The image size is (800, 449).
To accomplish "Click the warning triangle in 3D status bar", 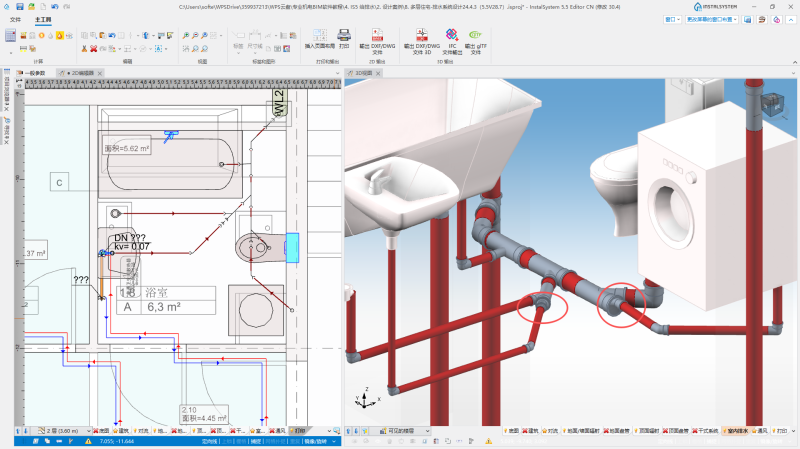I will (489, 441).
